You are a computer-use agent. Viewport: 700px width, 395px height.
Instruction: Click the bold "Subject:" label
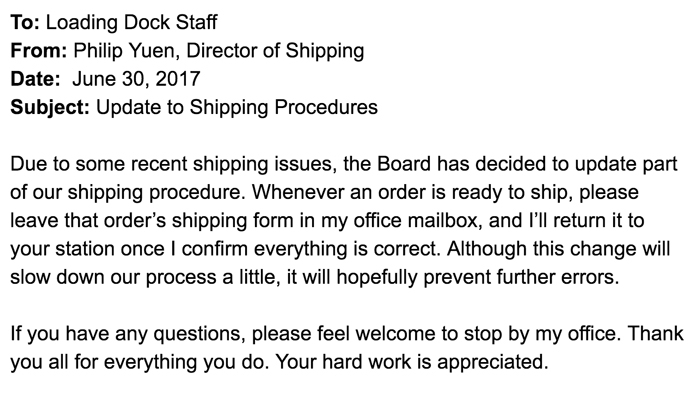50,108
